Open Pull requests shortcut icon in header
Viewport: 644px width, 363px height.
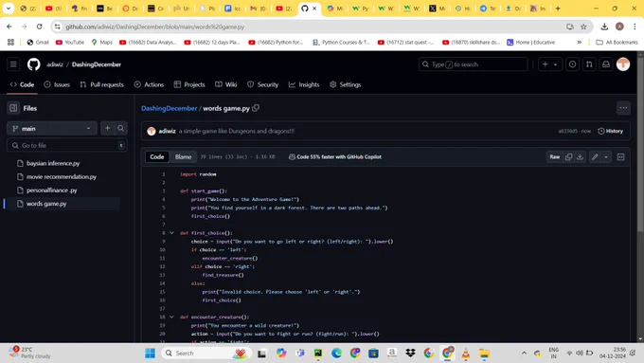[x=589, y=64]
